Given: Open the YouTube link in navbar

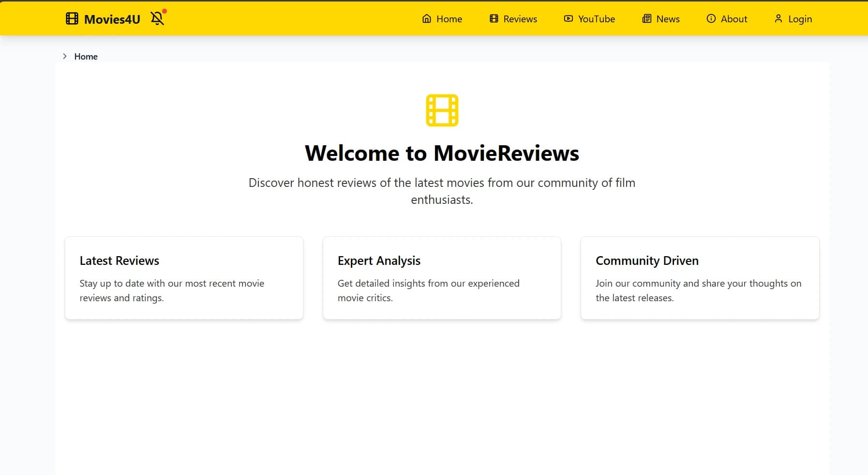Looking at the screenshot, I should tap(596, 18).
